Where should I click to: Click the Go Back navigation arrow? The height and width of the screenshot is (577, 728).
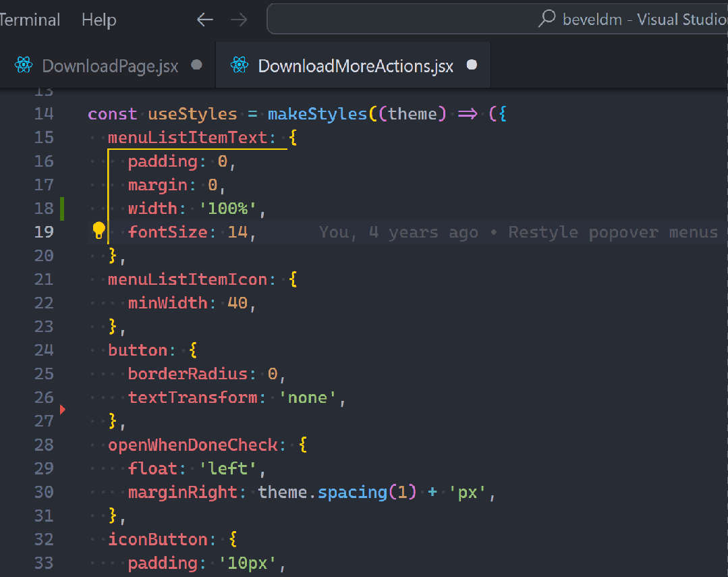tap(205, 20)
